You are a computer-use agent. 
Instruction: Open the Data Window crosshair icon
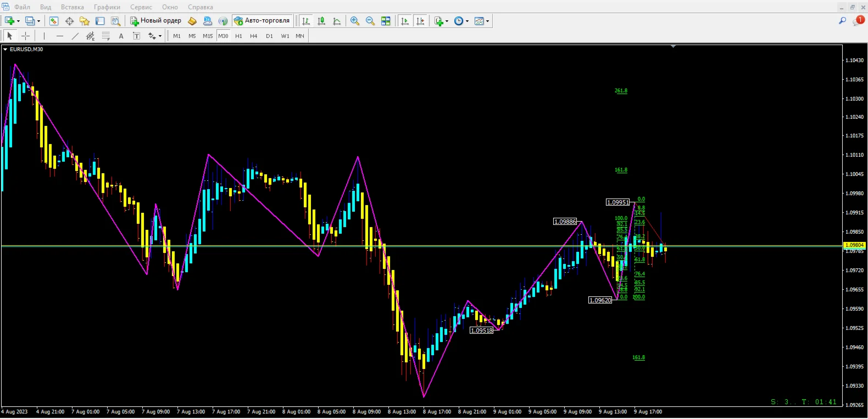[69, 21]
